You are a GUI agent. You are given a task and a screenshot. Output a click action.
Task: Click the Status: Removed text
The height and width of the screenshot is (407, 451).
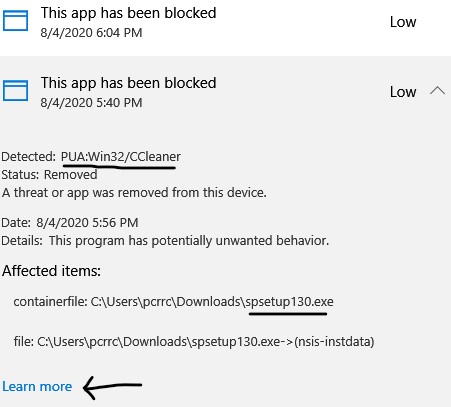pyautogui.click(x=49, y=175)
